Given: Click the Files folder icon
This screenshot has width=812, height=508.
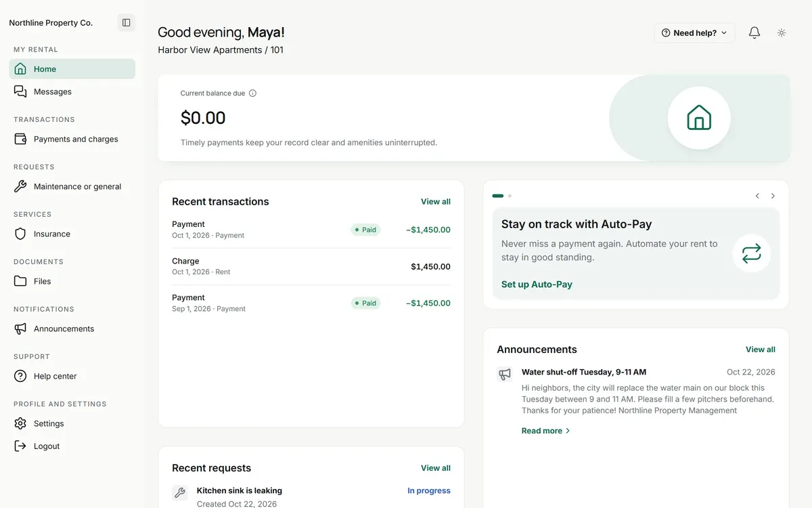Looking at the screenshot, I should click(x=20, y=281).
